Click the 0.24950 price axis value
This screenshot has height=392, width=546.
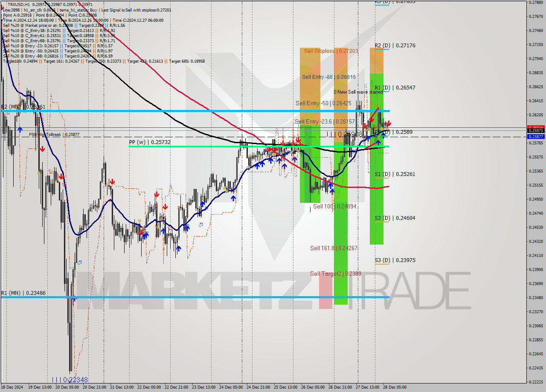[x=536, y=199]
